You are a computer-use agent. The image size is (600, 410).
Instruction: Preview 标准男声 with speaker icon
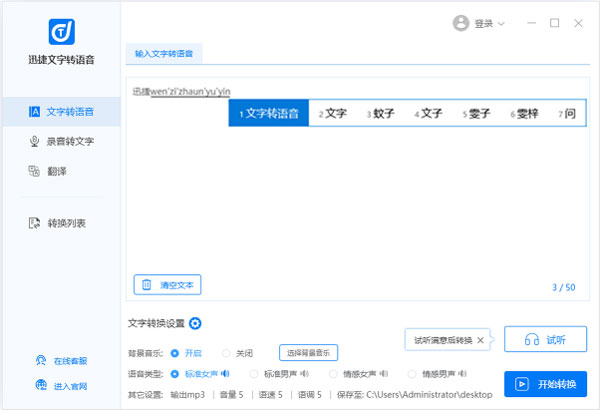coord(305,373)
